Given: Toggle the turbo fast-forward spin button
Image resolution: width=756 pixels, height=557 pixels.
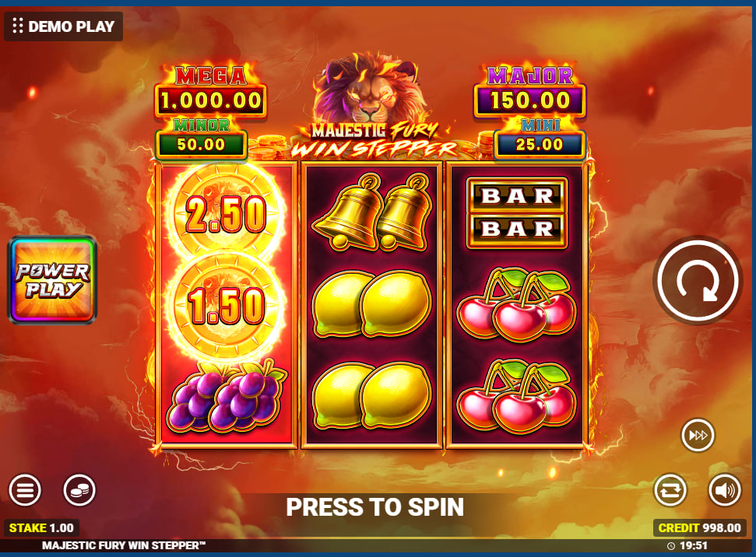Looking at the screenshot, I should coord(698,436).
